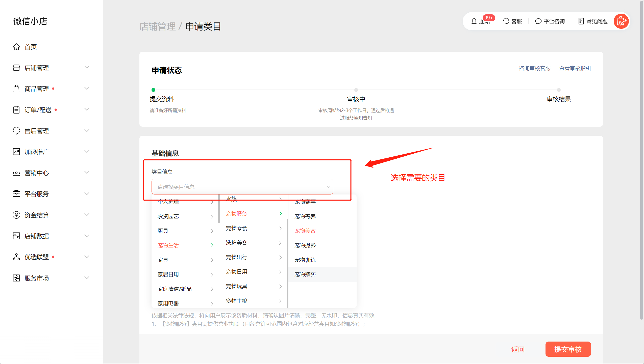644x364 pixels.
Task: Select 宠物殡葬 category option
Action: [x=305, y=274]
